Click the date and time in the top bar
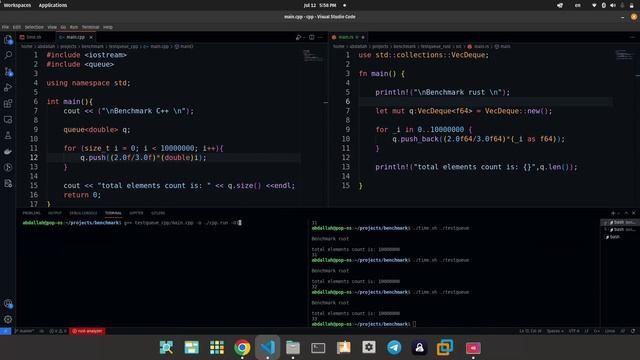Screen dimensions: 640x360 pos(320,5)
